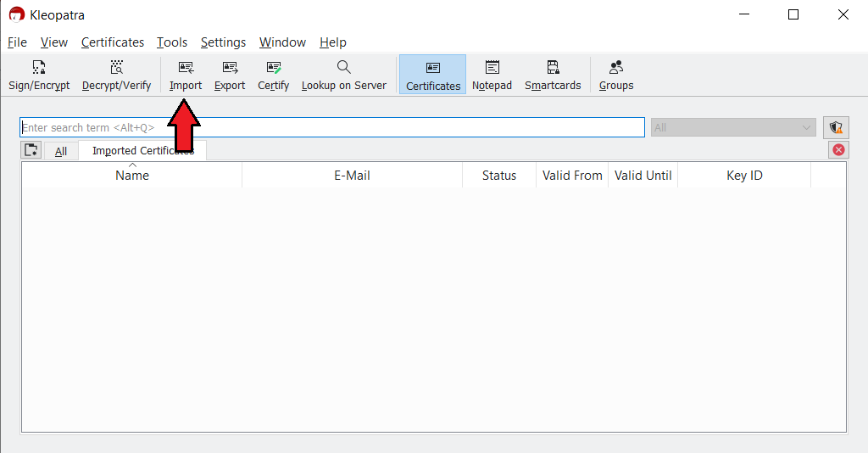The image size is (868, 453).
Task: Open the Tools menu
Action: (x=171, y=42)
